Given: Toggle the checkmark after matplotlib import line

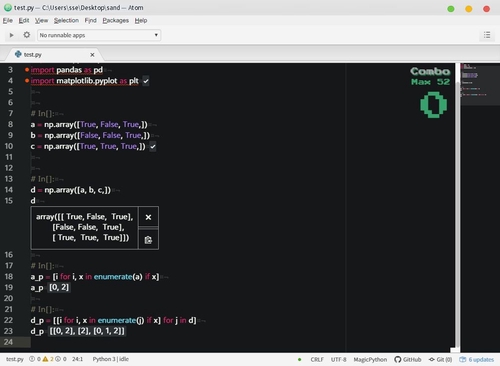Looking at the screenshot, I should tap(146, 81).
